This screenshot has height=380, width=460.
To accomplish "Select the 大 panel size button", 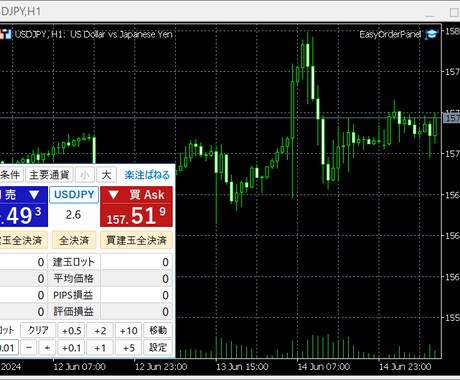I will pyautogui.click(x=106, y=175).
